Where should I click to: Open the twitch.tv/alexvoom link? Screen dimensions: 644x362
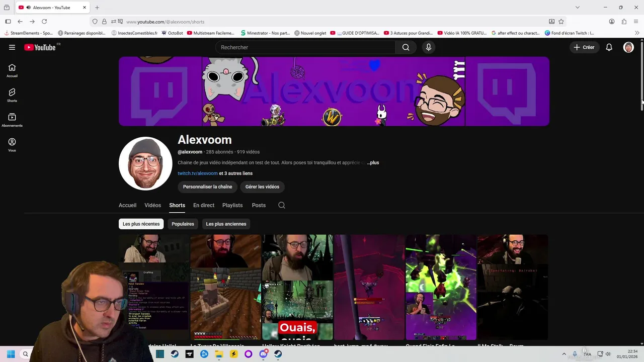(x=198, y=173)
